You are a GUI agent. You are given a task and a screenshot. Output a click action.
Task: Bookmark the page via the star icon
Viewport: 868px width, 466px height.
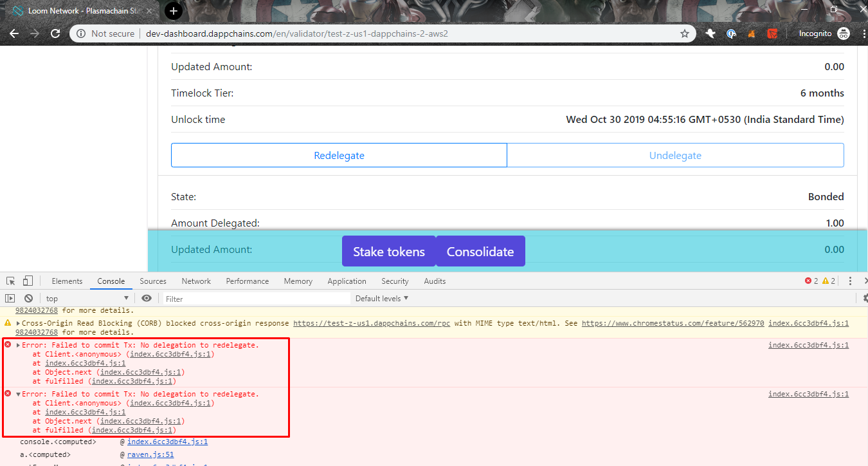684,33
